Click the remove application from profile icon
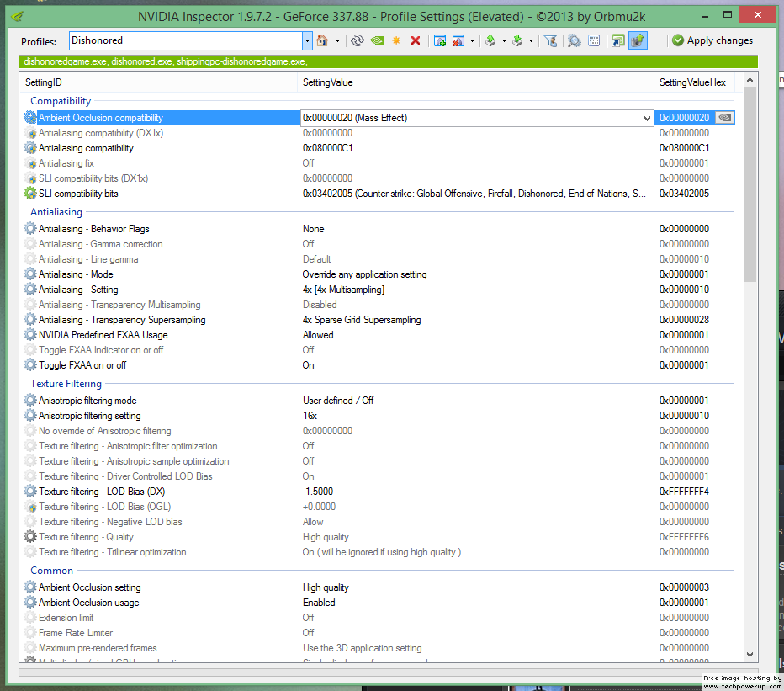The width and height of the screenshot is (784, 691). click(x=458, y=40)
